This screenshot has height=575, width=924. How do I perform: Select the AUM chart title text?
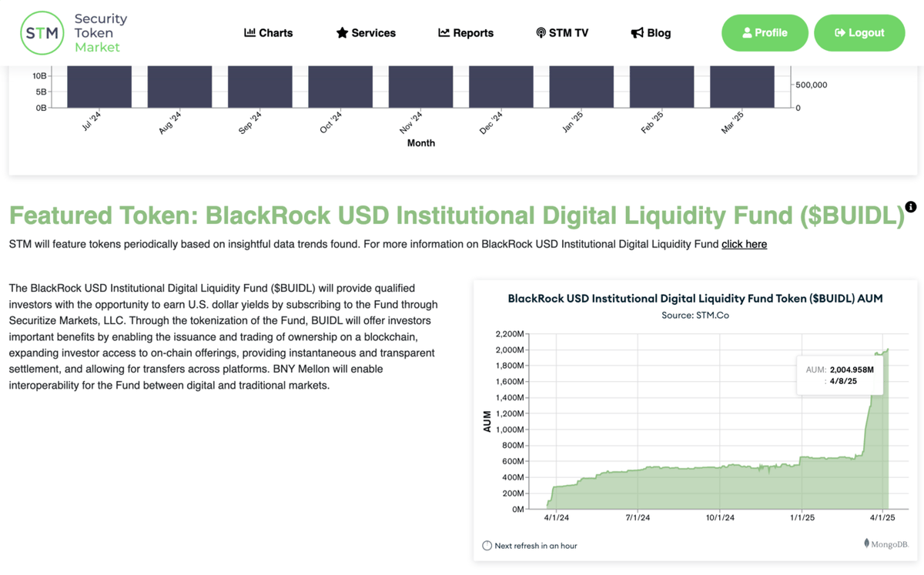coord(695,298)
